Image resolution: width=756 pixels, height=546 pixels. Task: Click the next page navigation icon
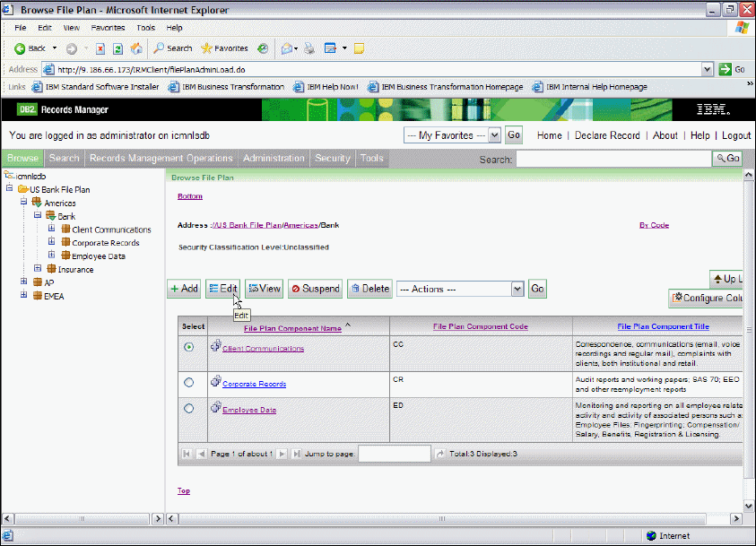(282, 454)
